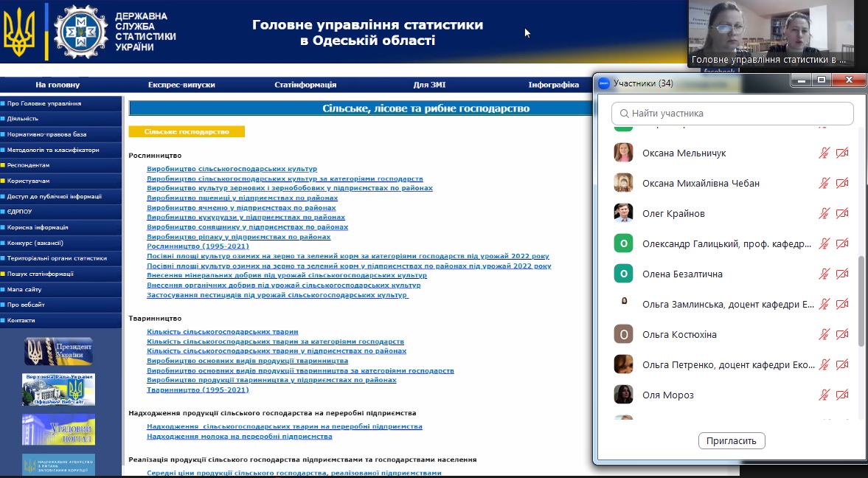Click muted microphone icon for Оксана Мельничук
Image resolution: width=868 pixels, height=478 pixels.
pyautogui.click(x=825, y=153)
